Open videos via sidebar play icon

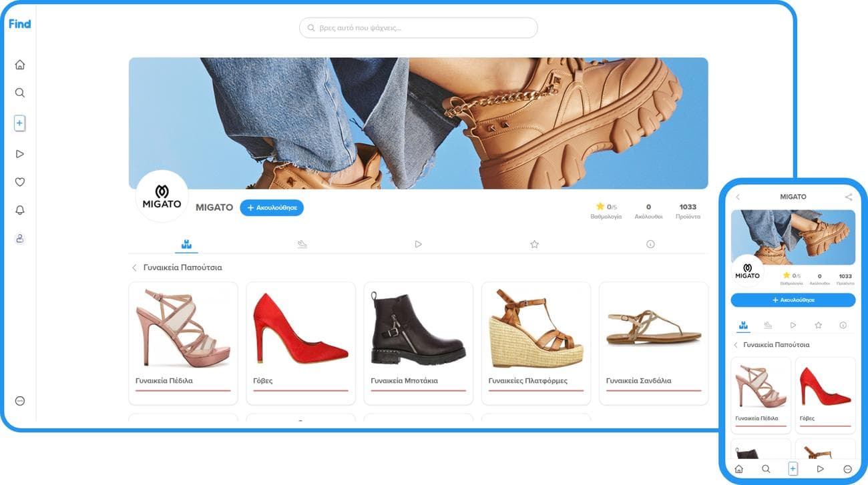click(20, 154)
